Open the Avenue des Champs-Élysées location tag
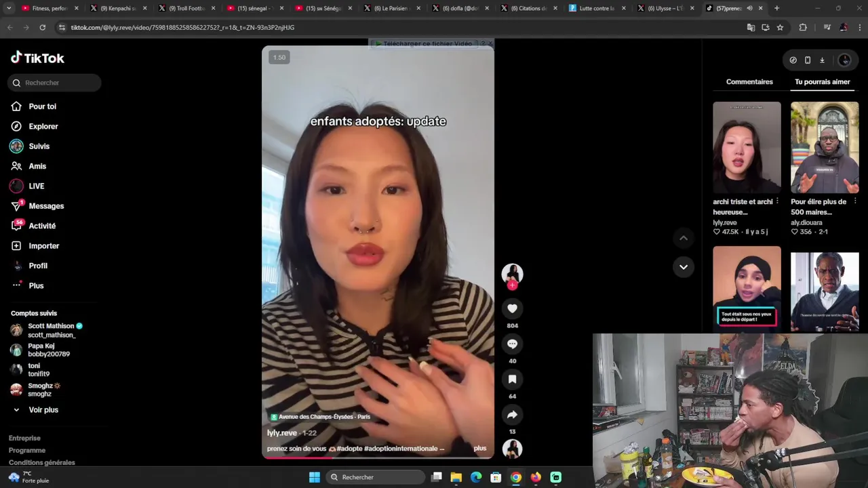The width and height of the screenshot is (868, 488). click(320, 417)
